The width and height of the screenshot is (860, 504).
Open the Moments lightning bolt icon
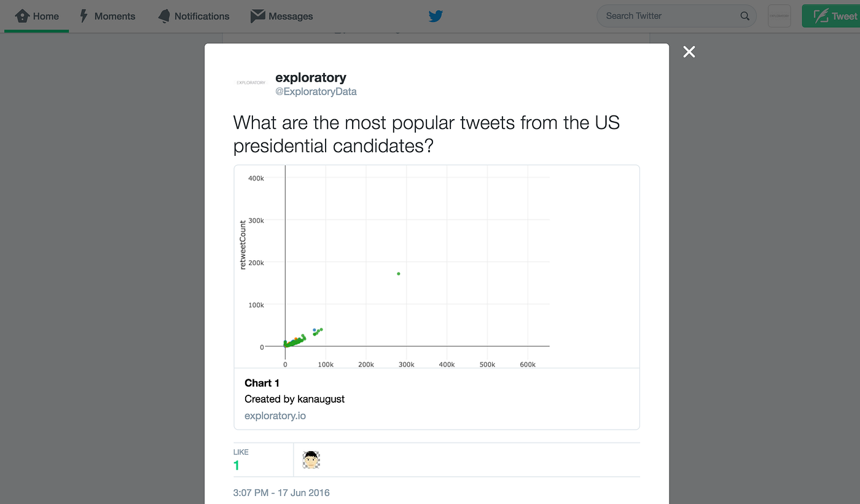(83, 15)
